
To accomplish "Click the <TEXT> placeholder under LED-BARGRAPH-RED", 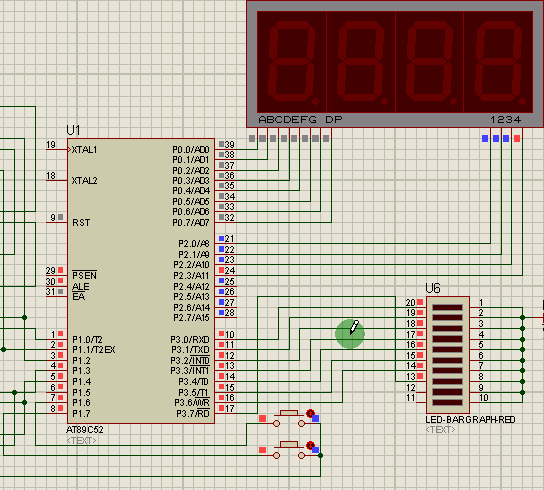I will click(x=440, y=430).
